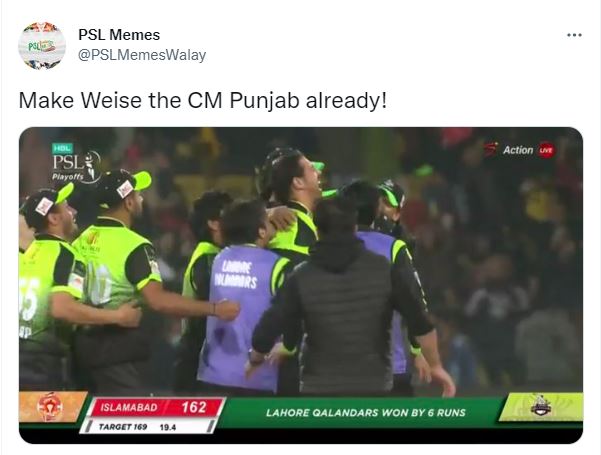Viewport: 601px width, 455px height.
Task: Click the man in the black jacket
Action: point(343,303)
